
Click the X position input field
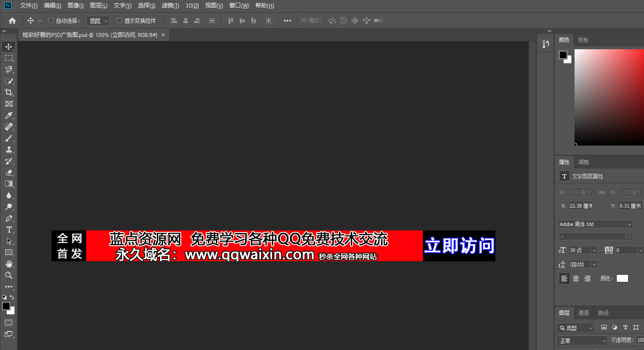pos(581,206)
